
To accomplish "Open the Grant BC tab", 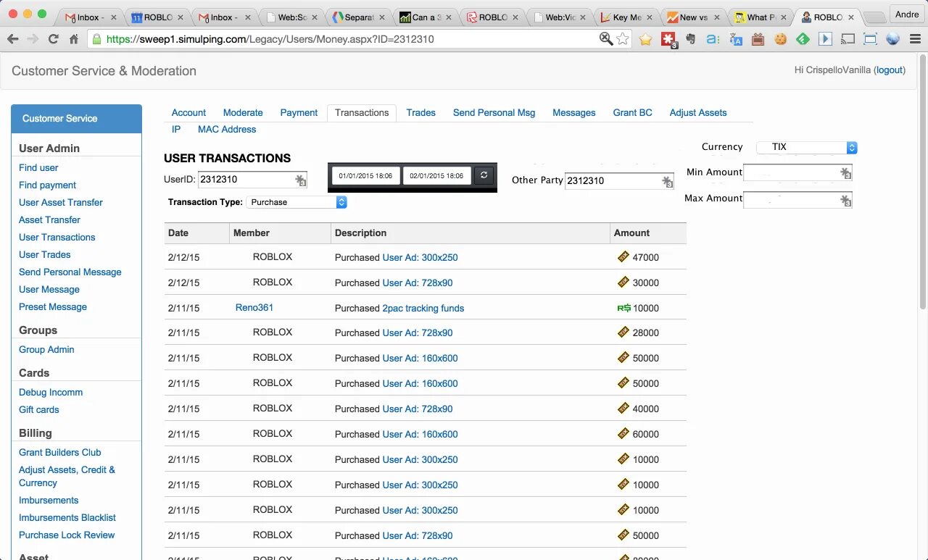I will coord(632,112).
